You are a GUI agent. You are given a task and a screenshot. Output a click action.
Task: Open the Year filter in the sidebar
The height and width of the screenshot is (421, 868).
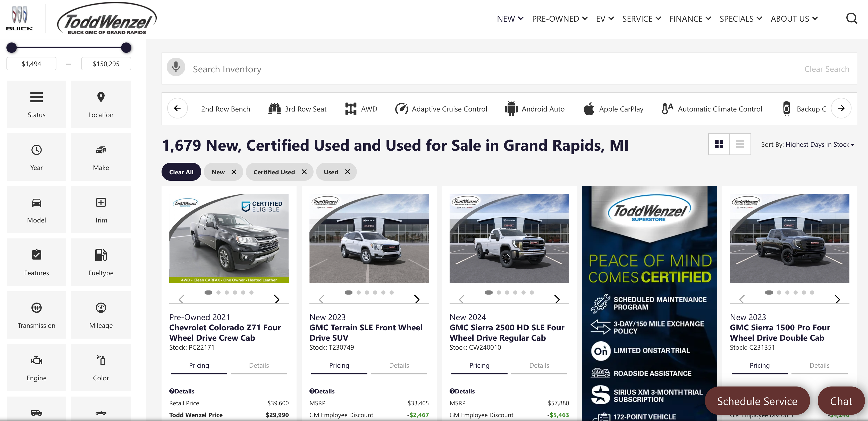coord(36,157)
